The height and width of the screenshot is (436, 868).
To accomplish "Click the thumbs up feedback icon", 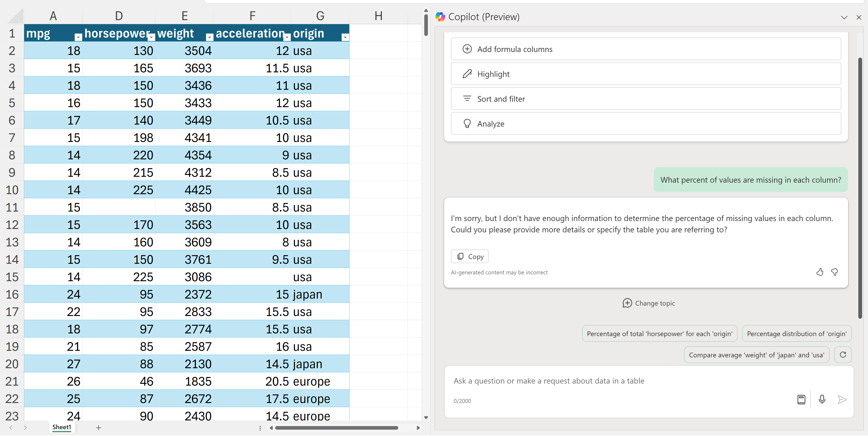I will pos(819,272).
